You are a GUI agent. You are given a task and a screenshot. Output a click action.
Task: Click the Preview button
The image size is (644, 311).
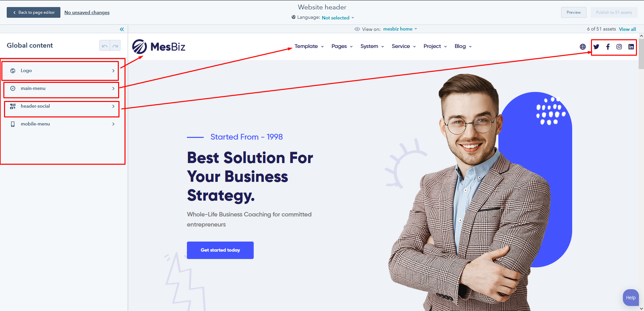[574, 12]
